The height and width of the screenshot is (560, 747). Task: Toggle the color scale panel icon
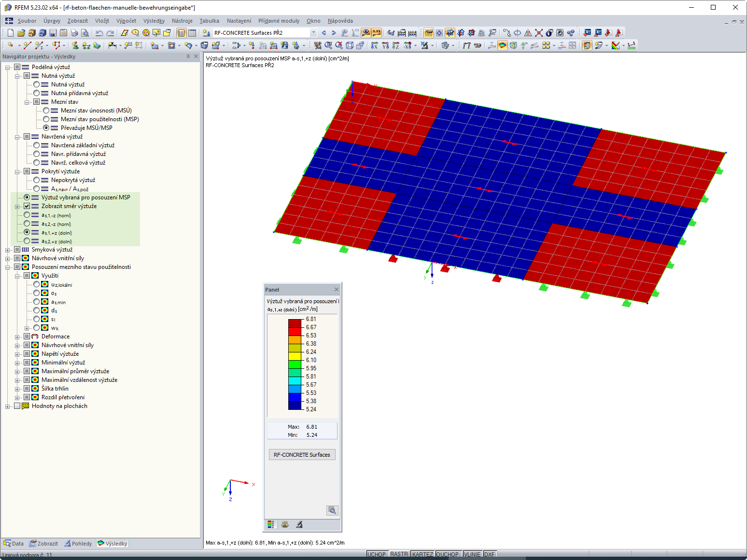coord(587,45)
